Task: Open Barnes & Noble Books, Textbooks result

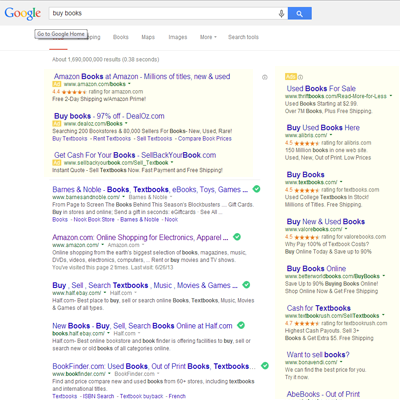Action: (150, 189)
